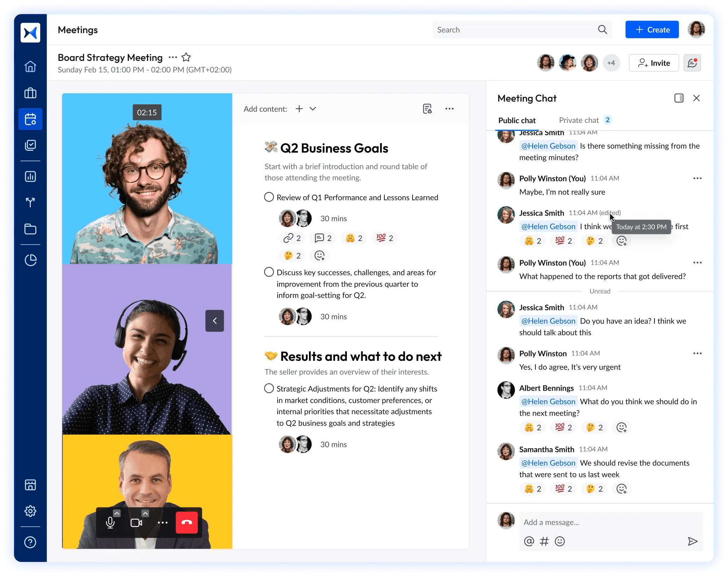Switch to the Private chat tab
728x576 pixels.
tap(579, 120)
